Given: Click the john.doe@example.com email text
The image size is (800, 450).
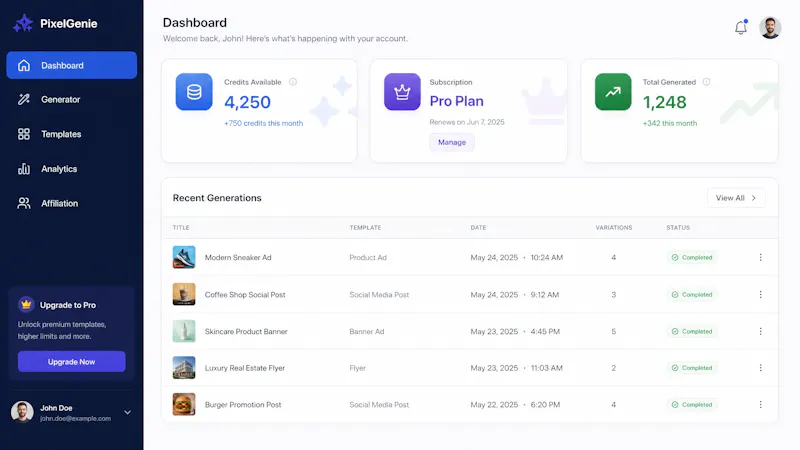Looking at the screenshot, I should 76,418.
